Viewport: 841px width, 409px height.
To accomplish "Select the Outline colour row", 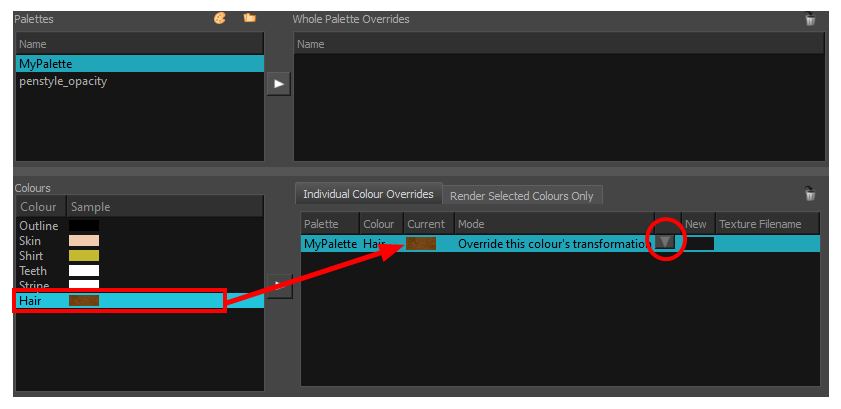I will pos(40,226).
